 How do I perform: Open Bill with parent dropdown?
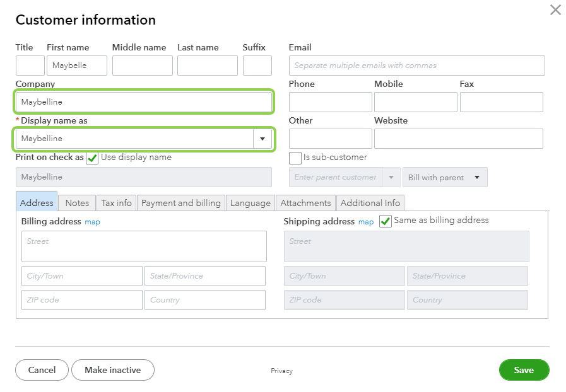tap(445, 177)
